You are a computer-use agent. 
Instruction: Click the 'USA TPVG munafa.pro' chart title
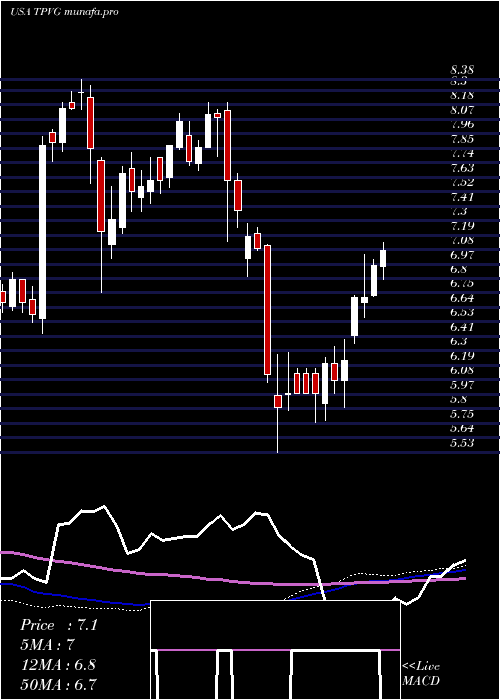point(64,12)
